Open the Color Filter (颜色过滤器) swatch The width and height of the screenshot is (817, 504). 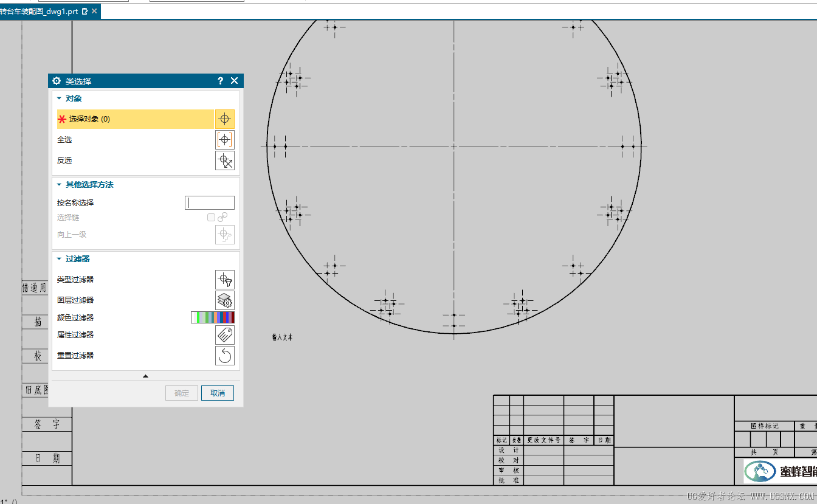(212, 317)
